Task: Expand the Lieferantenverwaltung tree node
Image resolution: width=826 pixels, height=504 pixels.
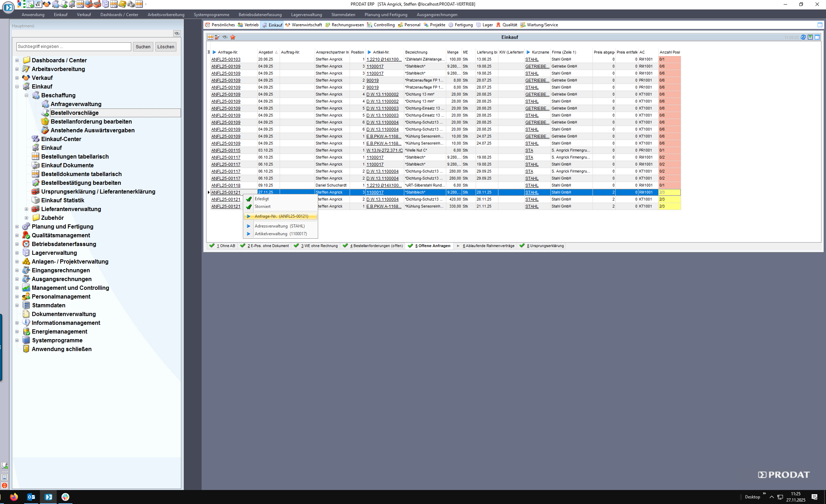Action: tap(26, 209)
